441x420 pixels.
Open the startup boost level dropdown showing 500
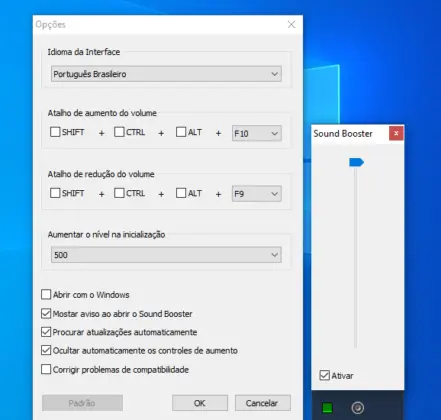click(166, 255)
